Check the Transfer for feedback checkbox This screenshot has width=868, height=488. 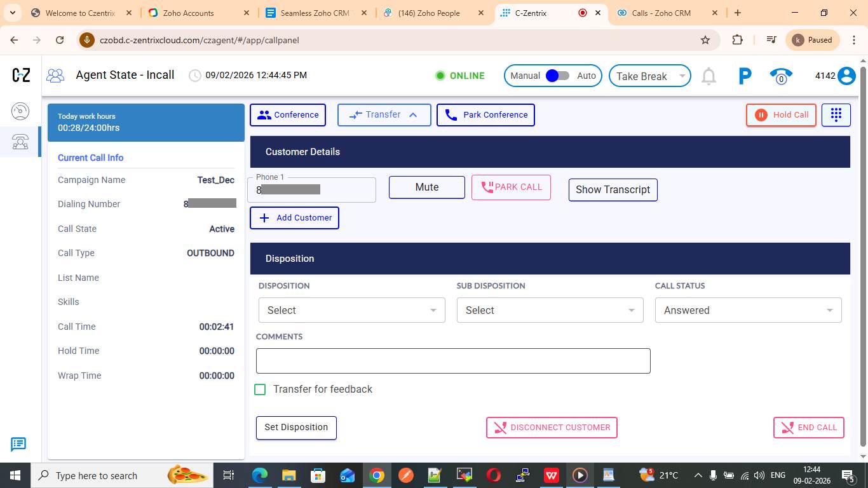pyautogui.click(x=260, y=390)
